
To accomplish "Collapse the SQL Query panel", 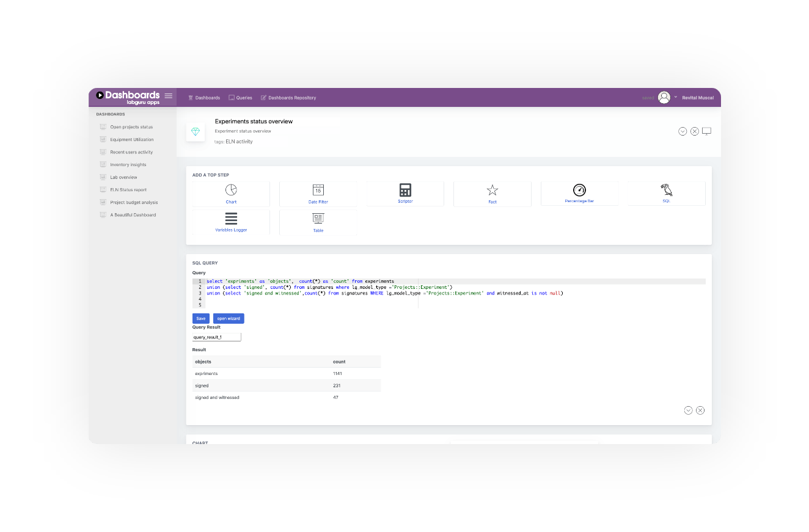I will click(688, 410).
